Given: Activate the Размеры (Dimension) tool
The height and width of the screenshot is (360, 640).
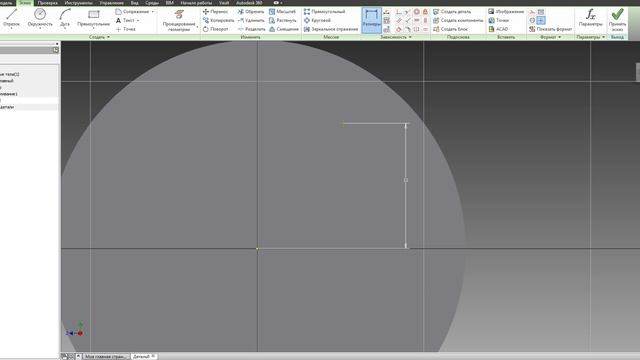Looking at the screenshot, I should pyautogui.click(x=371, y=20).
